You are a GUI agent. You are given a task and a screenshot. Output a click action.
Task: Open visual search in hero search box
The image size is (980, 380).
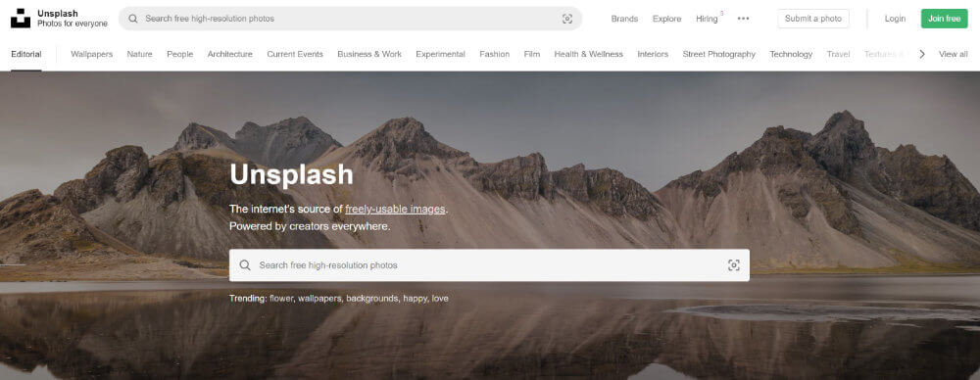734,265
